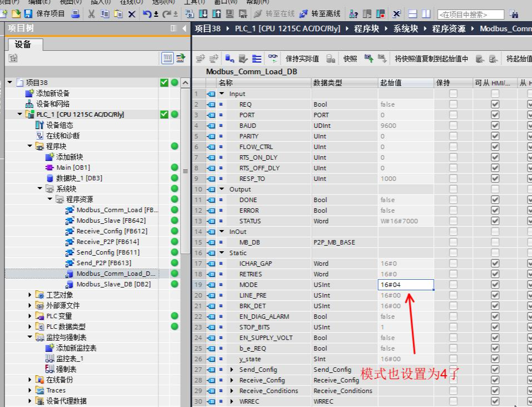The image size is (532, 407).
Task: Click the Undo arrow icon
Action: click(x=147, y=14)
